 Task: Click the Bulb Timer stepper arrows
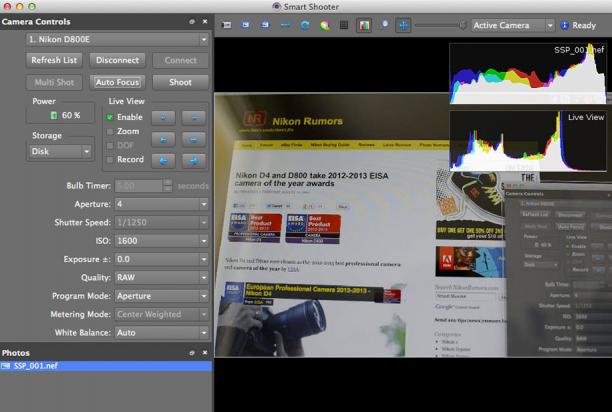pyautogui.click(x=167, y=186)
